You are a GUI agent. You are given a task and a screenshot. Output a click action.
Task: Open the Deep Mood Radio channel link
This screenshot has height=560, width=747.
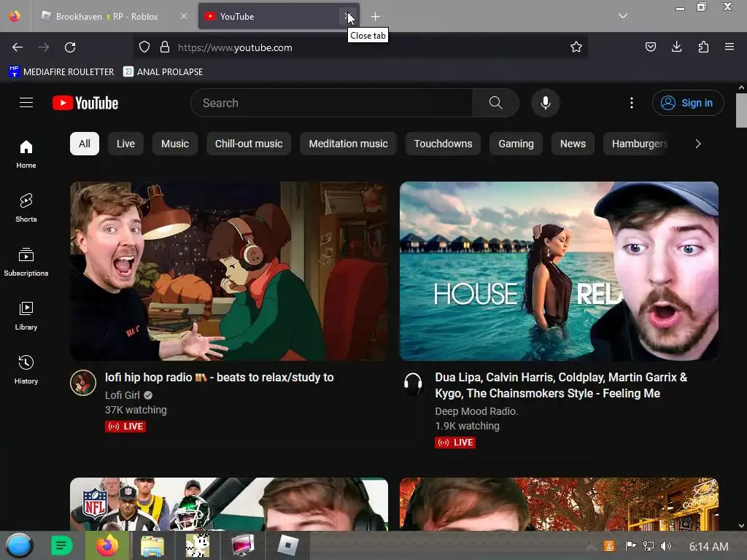tap(476, 411)
